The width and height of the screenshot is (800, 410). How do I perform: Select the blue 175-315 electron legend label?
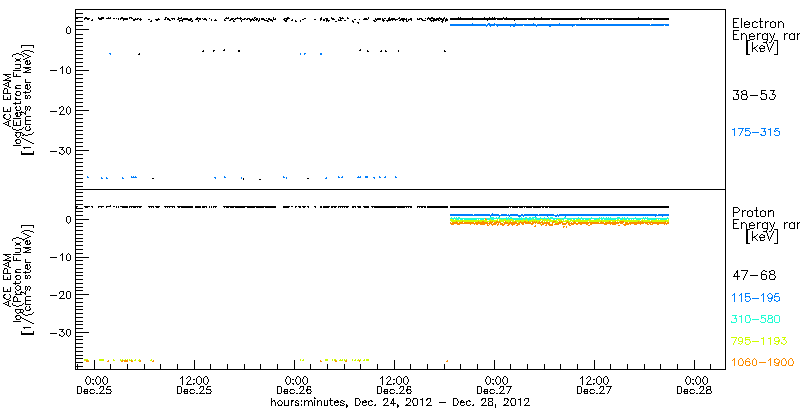click(756, 133)
